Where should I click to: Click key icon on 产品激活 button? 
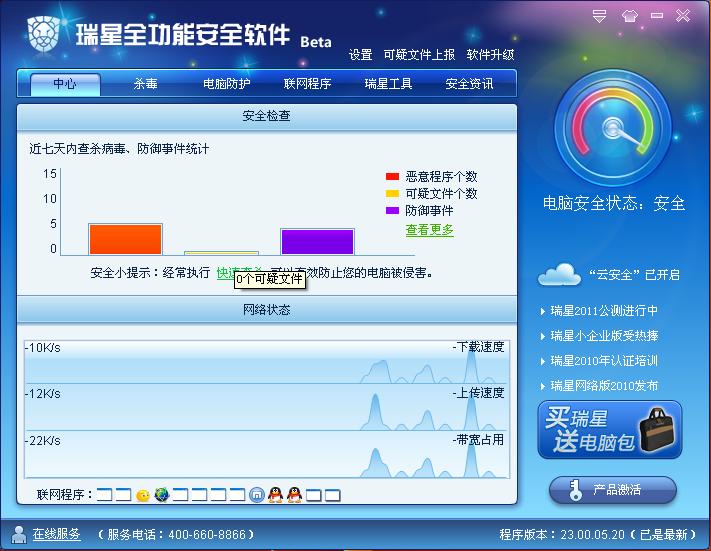tap(575, 490)
